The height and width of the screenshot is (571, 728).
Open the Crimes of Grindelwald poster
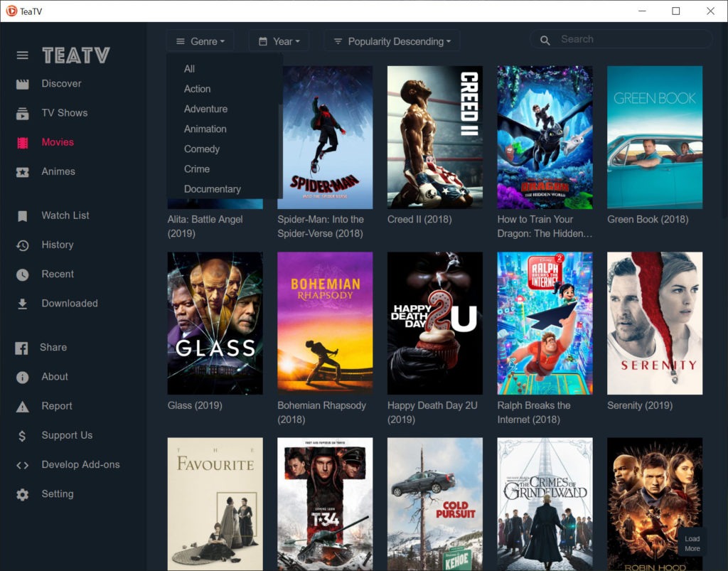545,504
